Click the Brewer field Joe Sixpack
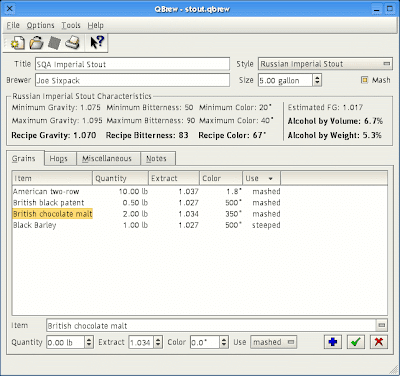The width and height of the screenshot is (400, 376). [132, 80]
